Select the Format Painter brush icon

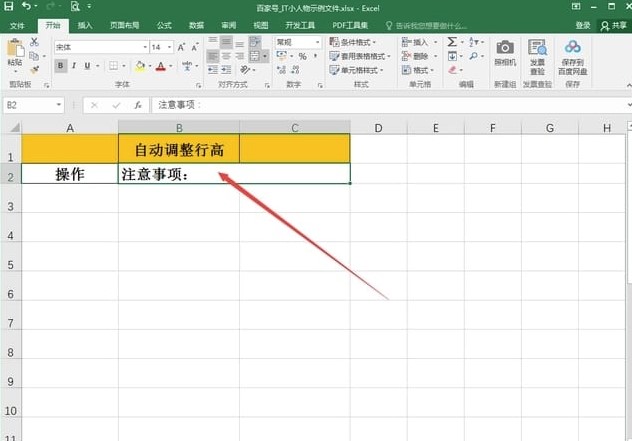[x=34, y=69]
